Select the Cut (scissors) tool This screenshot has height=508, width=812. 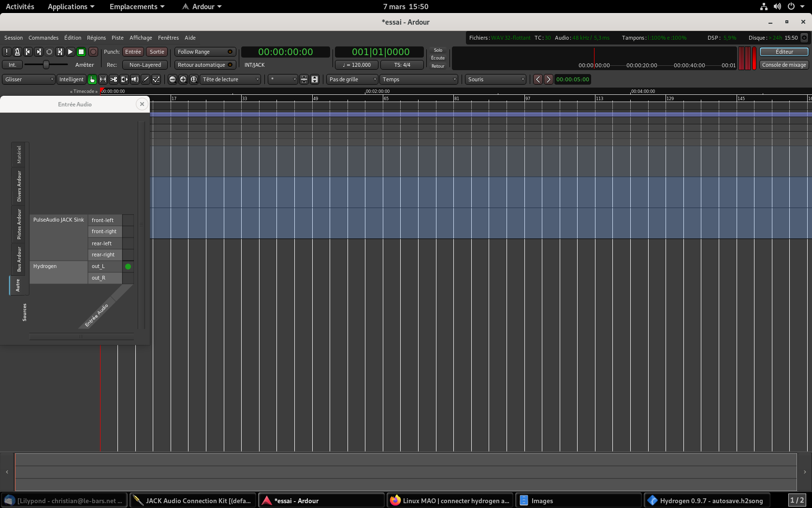pos(114,79)
